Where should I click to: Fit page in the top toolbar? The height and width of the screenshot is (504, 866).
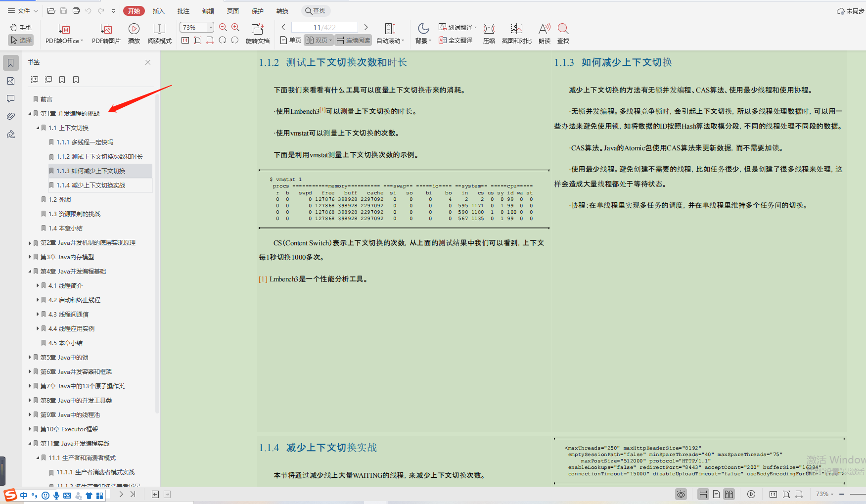pos(198,40)
